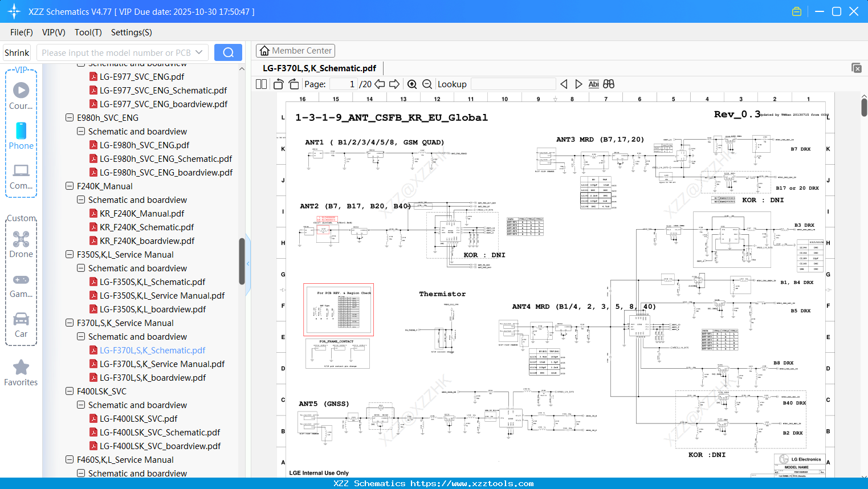Open advanced search with the binoculars icon
868x489 pixels.
point(608,84)
